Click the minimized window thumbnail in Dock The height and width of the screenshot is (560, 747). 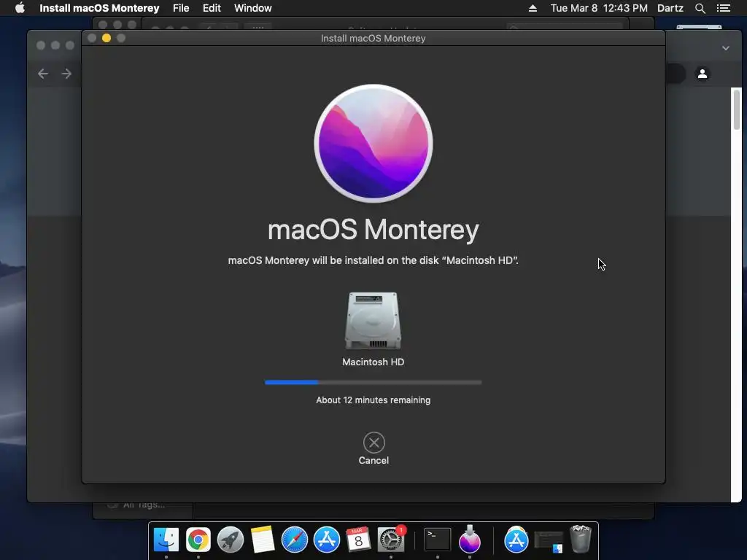click(549, 542)
